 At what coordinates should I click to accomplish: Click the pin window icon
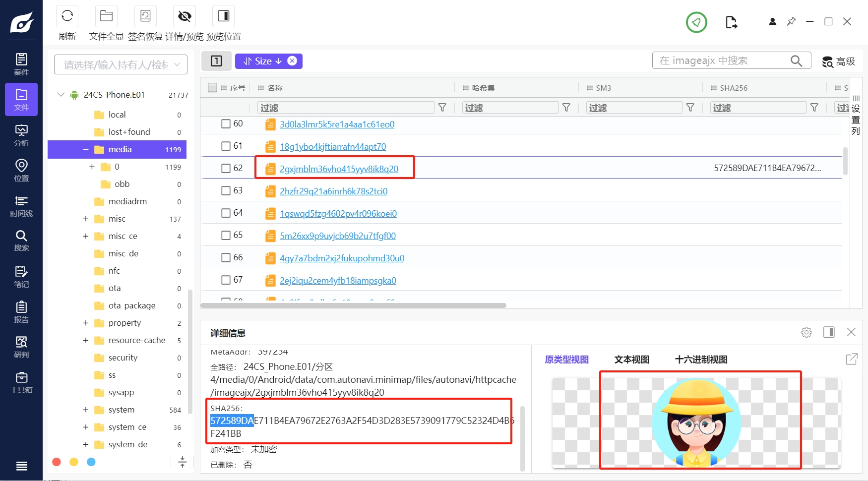coord(791,22)
